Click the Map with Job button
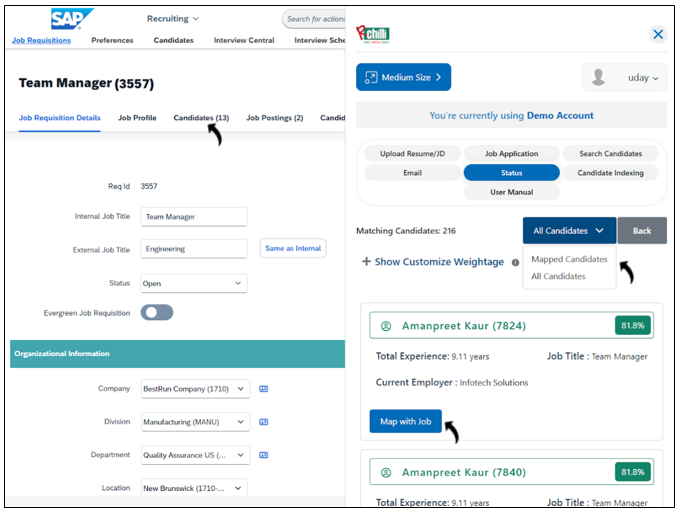Screen dimensions: 681x512 click(405, 422)
